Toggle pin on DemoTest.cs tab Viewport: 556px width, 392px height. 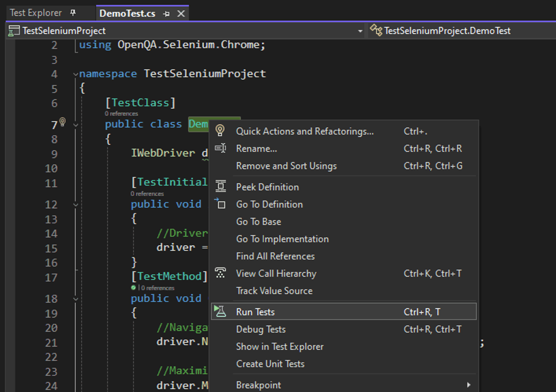pyautogui.click(x=166, y=14)
